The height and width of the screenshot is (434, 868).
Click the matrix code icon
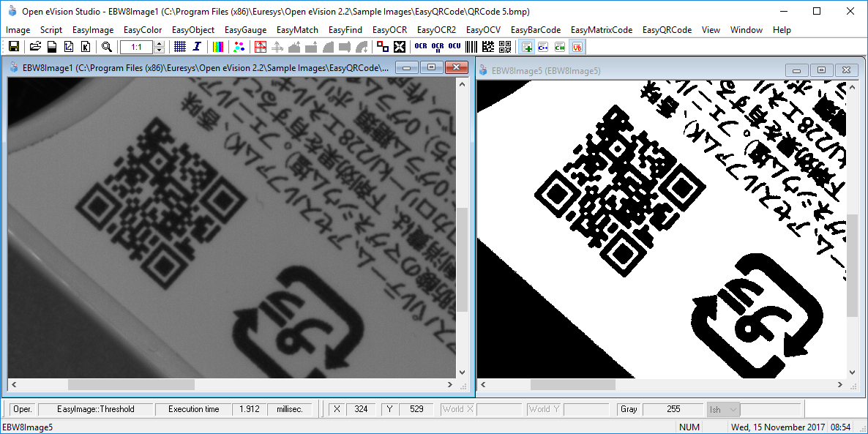coord(487,47)
